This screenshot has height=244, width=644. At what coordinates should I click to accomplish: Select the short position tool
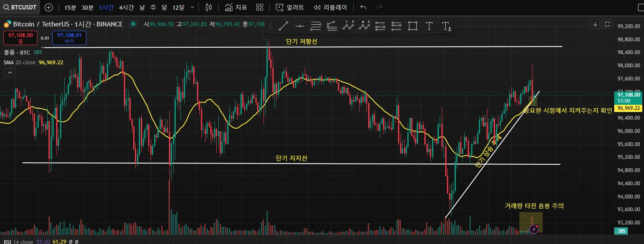(396, 26)
